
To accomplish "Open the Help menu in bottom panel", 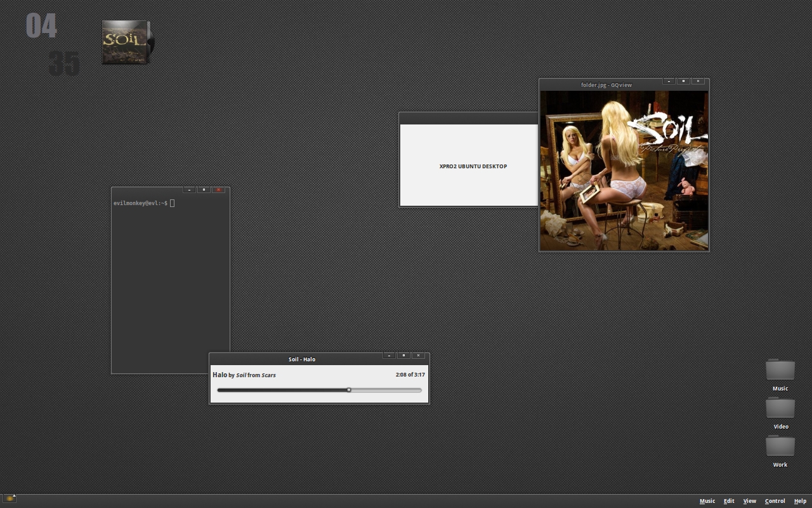I will point(800,501).
